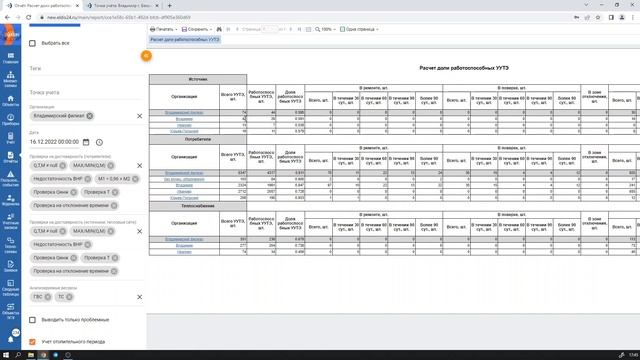Remove the Владимирский филиал organization chip
This screenshot has height=360, width=640.
pos(89,116)
